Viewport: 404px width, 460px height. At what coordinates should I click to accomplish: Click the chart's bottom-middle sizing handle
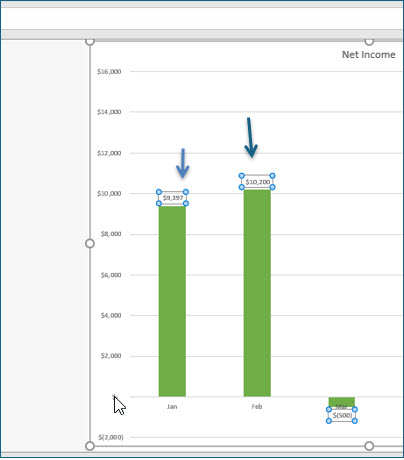pyautogui.click(x=369, y=446)
